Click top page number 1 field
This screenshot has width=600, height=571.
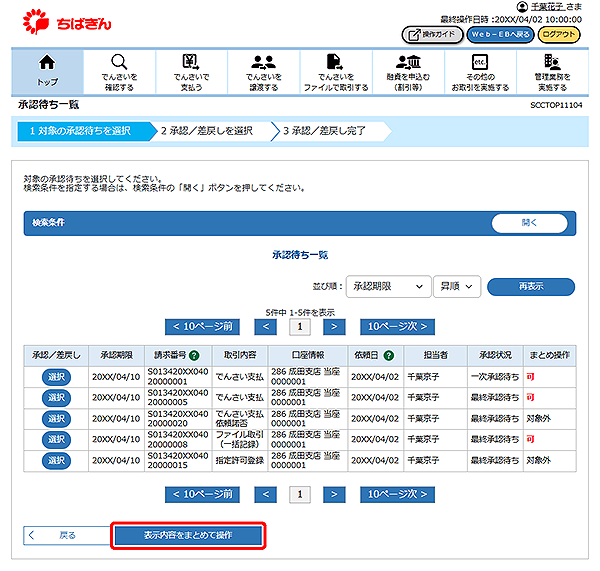point(300,327)
